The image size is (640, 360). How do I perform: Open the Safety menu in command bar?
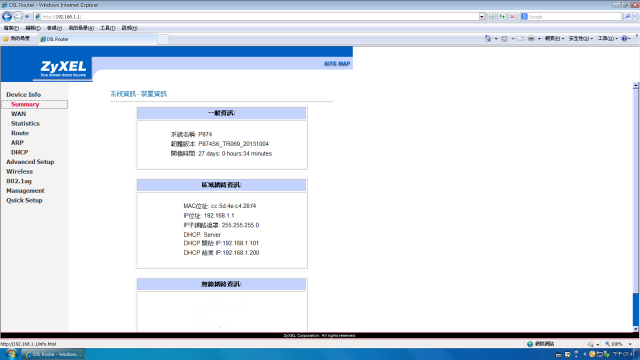[580, 39]
